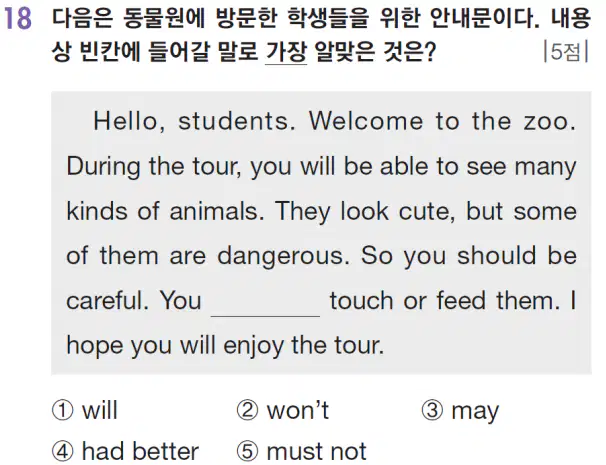Image resolution: width=606 pixels, height=465 pixels.
Task: Click the 5점 score label
Action: [565, 51]
